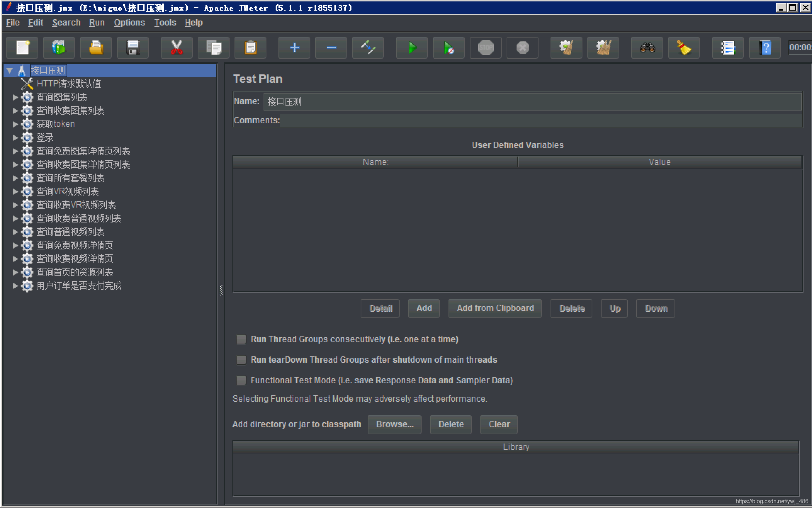This screenshot has height=508, width=812.
Task: Click the Shutdown test icon
Action: coord(523,47)
